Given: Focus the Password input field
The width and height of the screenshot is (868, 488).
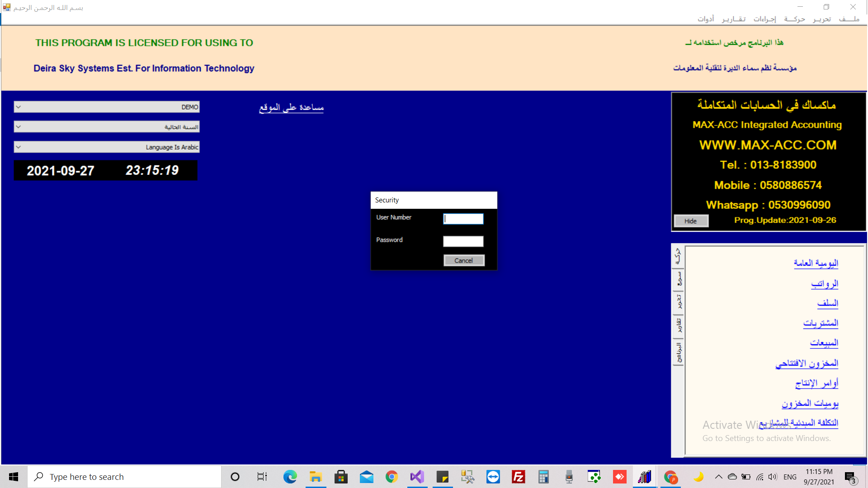Looking at the screenshot, I should 463,241.
